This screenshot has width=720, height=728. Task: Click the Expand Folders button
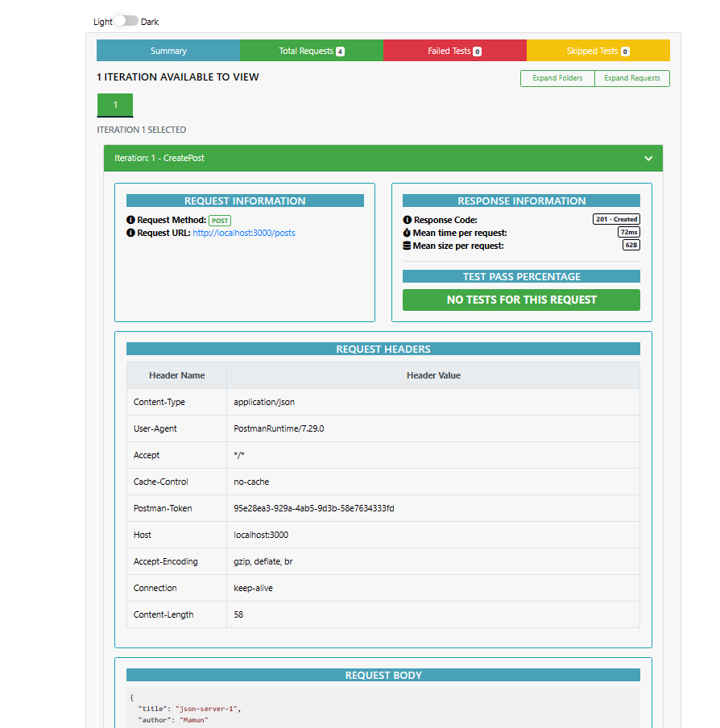[557, 78]
